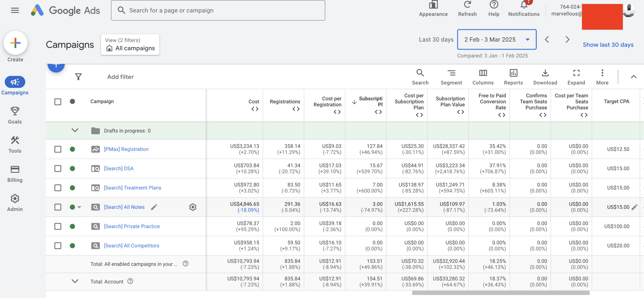This screenshot has height=298, width=644.
Task: Collapse the table toolbar chevron
Action: [634, 77]
